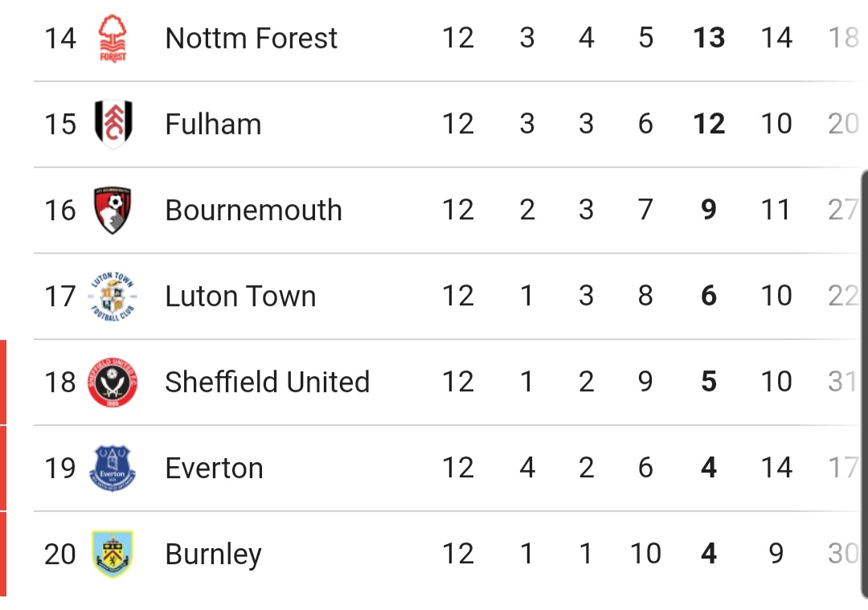868x610 pixels.
Task: Open the Nottm Forest team name
Action: coord(252,39)
